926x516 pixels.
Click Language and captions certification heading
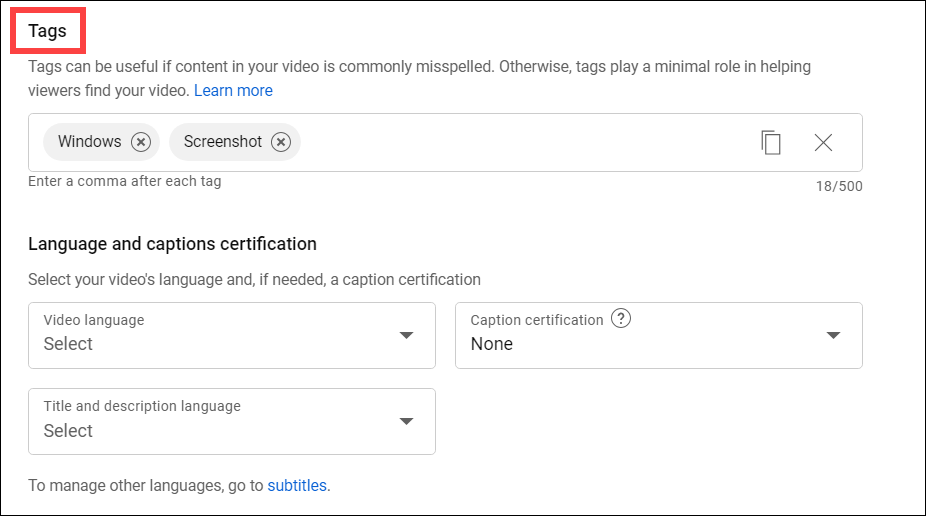(172, 244)
